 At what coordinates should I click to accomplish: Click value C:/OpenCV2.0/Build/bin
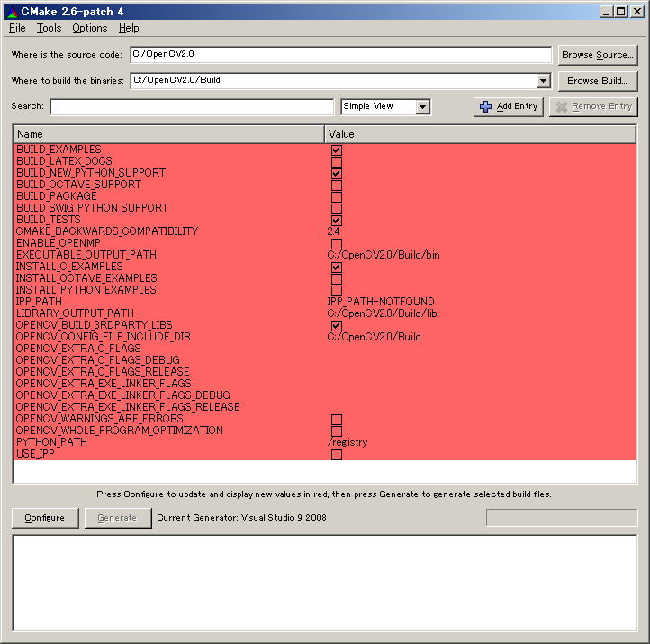384,255
